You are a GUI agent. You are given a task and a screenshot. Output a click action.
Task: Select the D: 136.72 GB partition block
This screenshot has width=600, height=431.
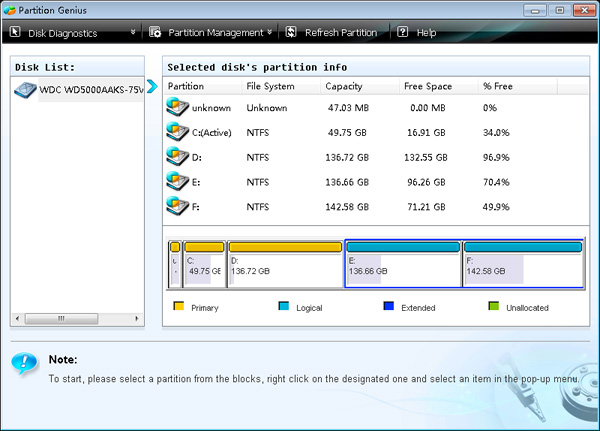[285, 264]
